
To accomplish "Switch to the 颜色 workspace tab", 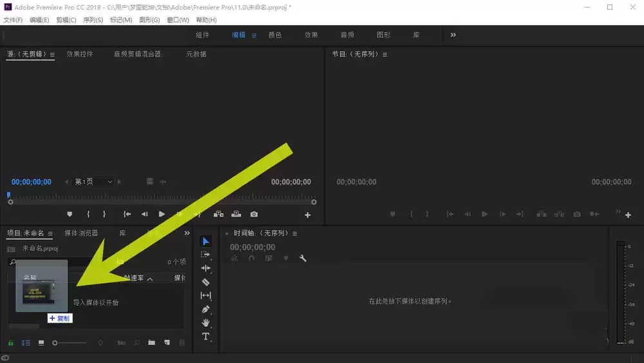I will pyautogui.click(x=275, y=35).
